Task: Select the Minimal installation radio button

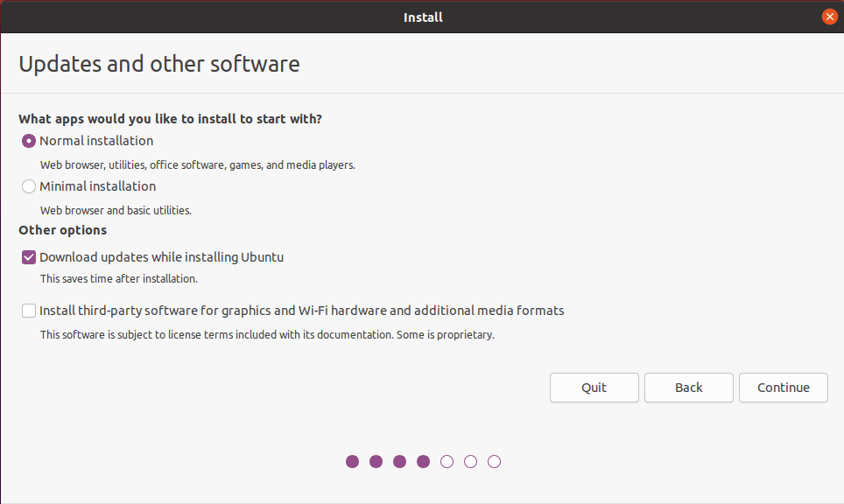Action: 28,185
